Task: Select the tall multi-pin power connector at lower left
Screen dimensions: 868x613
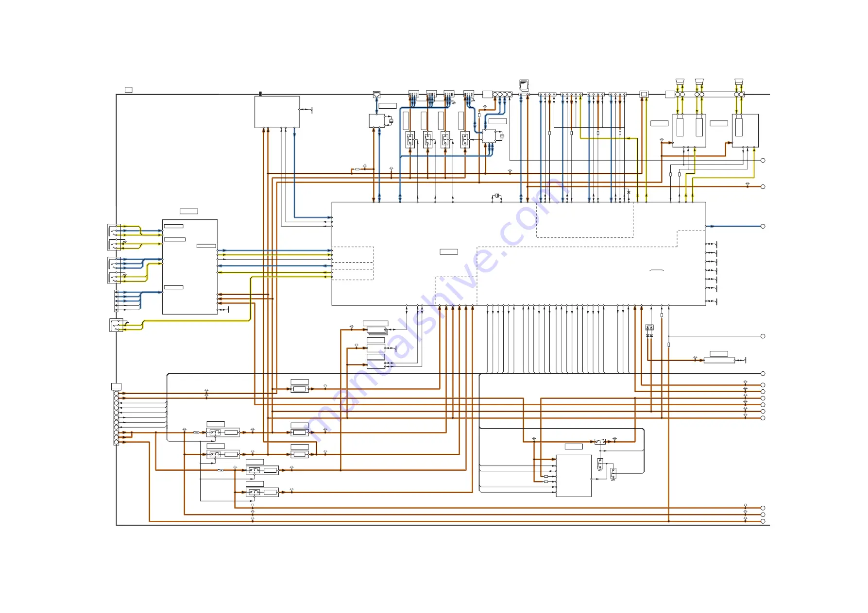Action: (116, 418)
